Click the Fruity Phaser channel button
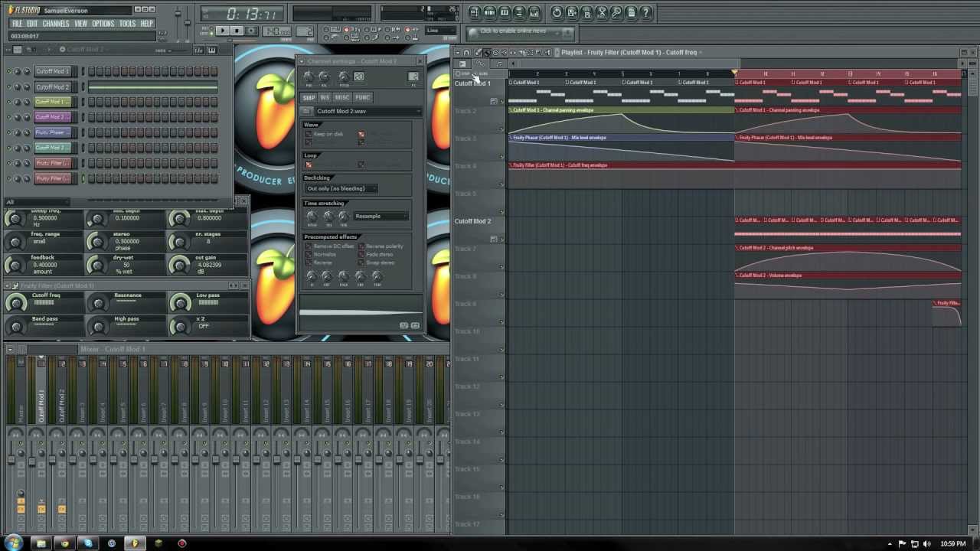 click(53, 132)
